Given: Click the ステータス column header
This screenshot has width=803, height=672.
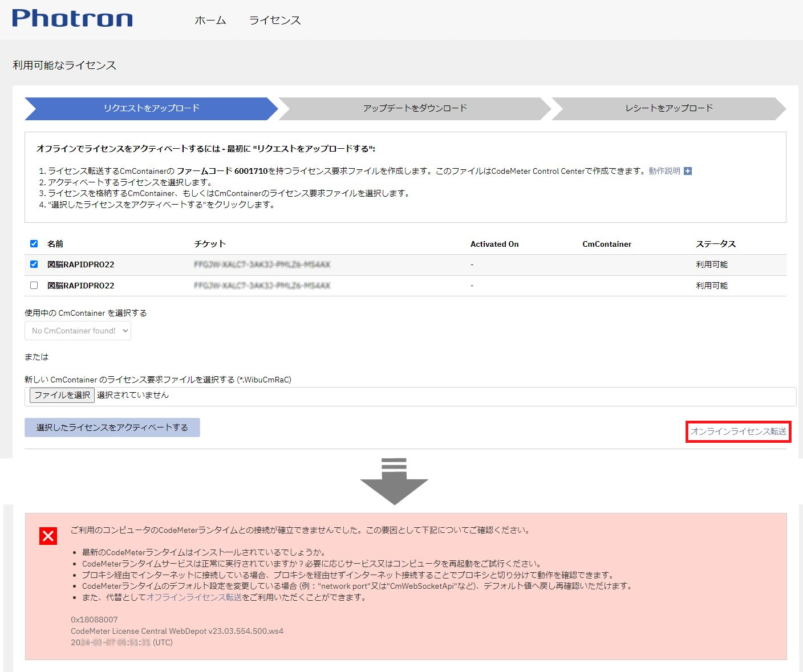Looking at the screenshot, I should point(716,244).
